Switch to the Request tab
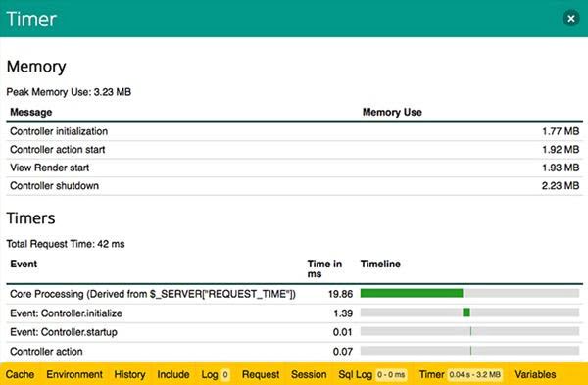 (x=261, y=374)
